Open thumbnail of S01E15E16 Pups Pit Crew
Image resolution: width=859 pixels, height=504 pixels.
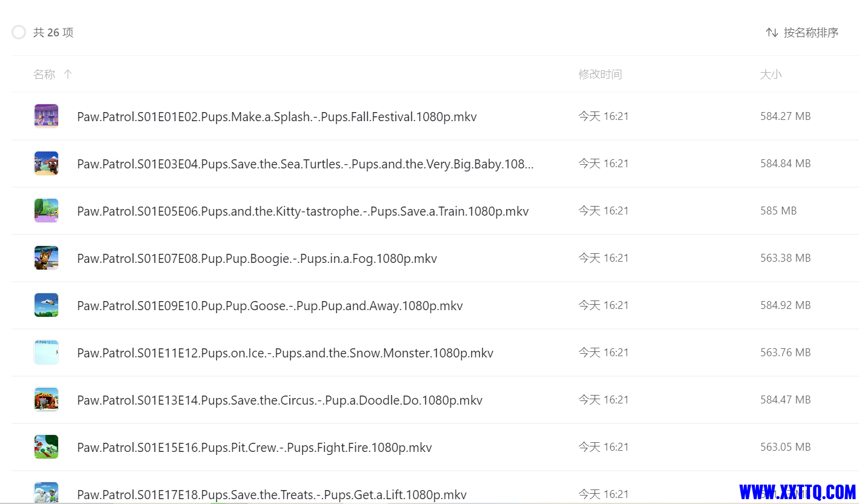click(x=46, y=446)
